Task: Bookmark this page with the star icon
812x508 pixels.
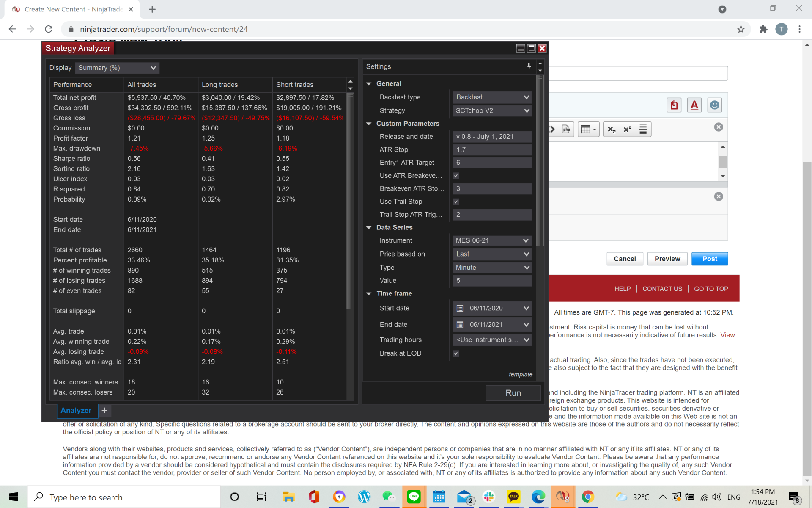Action: pyautogui.click(x=741, y=29)
